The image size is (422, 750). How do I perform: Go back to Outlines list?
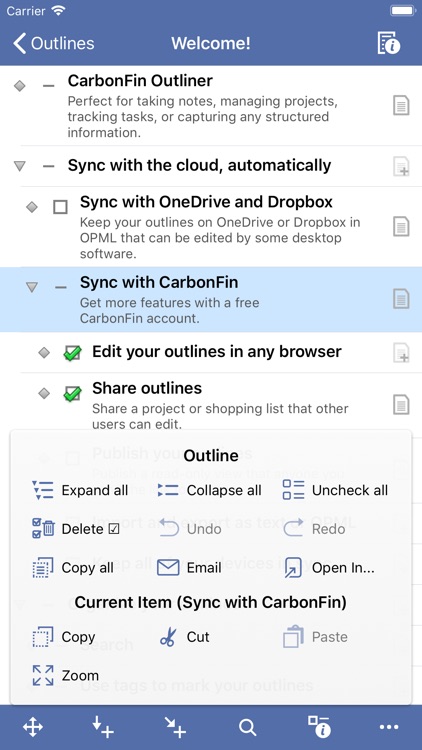54,44
